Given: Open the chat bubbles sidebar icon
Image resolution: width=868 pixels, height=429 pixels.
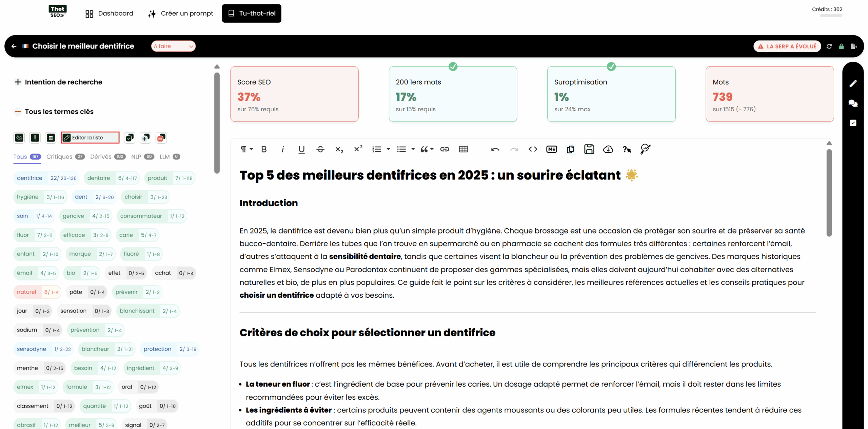Looking at the screenshot, I should [853, 103].
